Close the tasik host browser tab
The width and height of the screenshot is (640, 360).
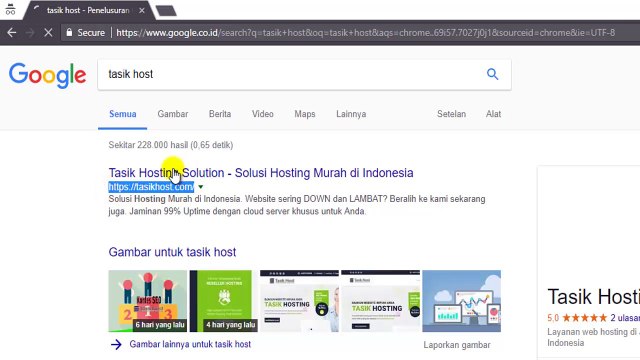tap(142, 11)
